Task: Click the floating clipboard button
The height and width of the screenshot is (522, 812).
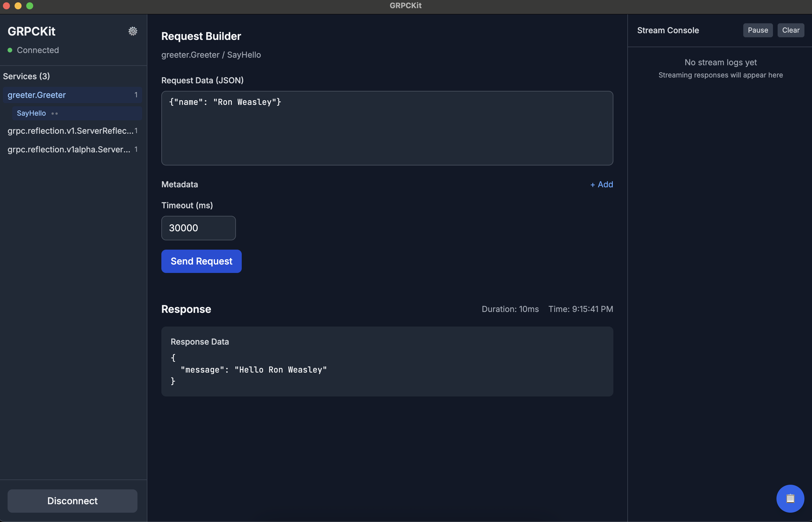Action: (790, 499)
